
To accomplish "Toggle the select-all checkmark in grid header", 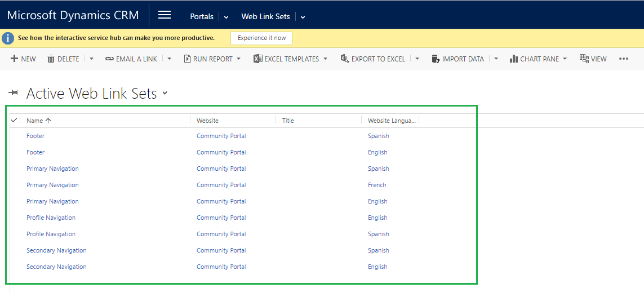I will click(14, 120).
